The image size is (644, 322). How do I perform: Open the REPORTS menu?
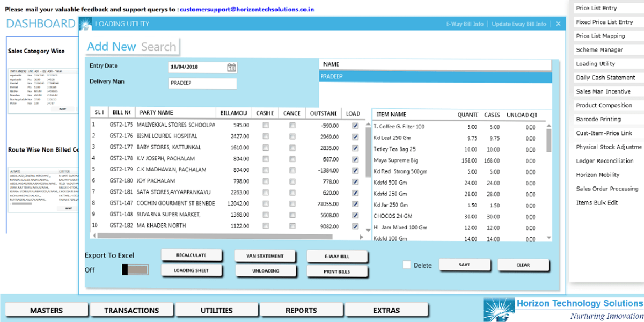pos(302,310)
